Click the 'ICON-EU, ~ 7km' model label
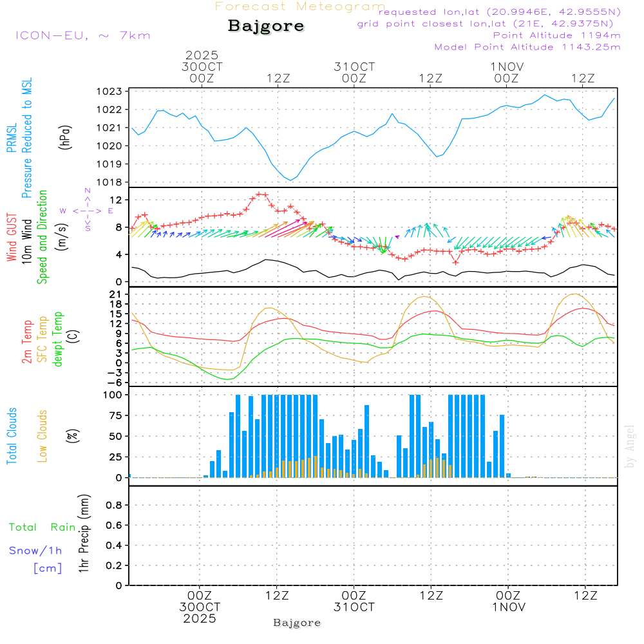 pos(82,35)
